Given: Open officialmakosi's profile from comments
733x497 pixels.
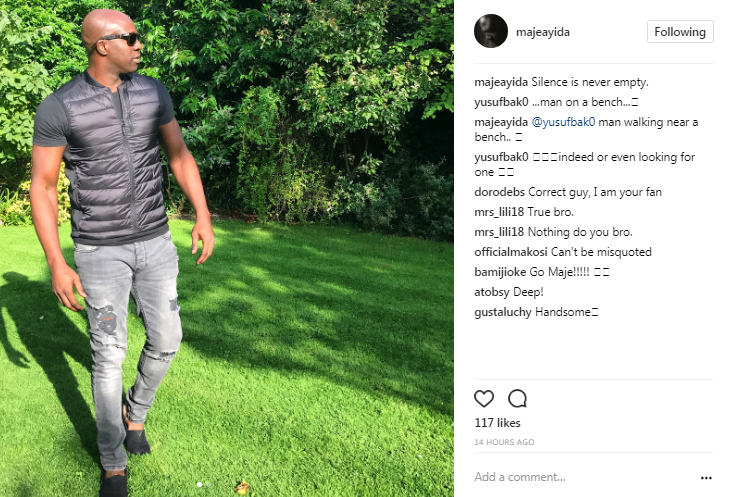Looking at the screenshot, I should point(510,252).
